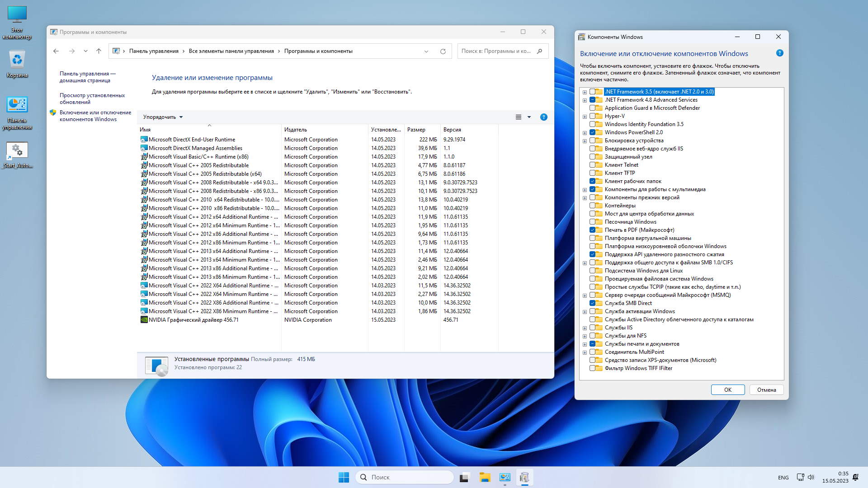Image resolution: width=868 pixels, height=488 pixels.
Task: Click the Back navigation arrow
Action: 56,51
